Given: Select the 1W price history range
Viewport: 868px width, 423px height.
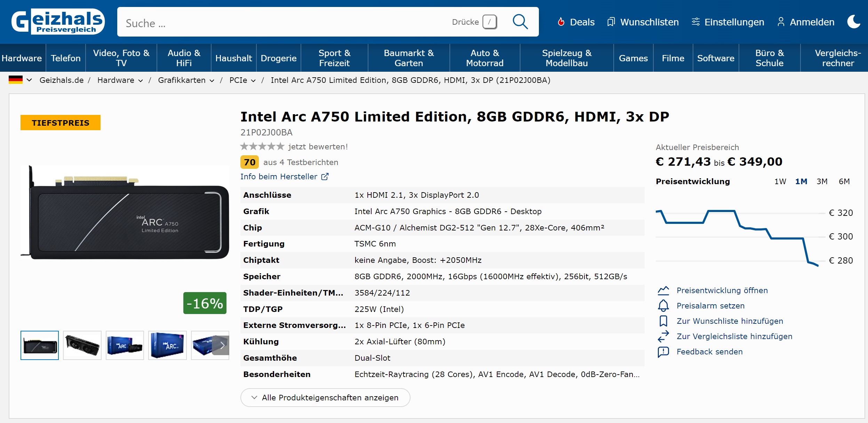Looking at the screenshot, I should coord(780,181).
